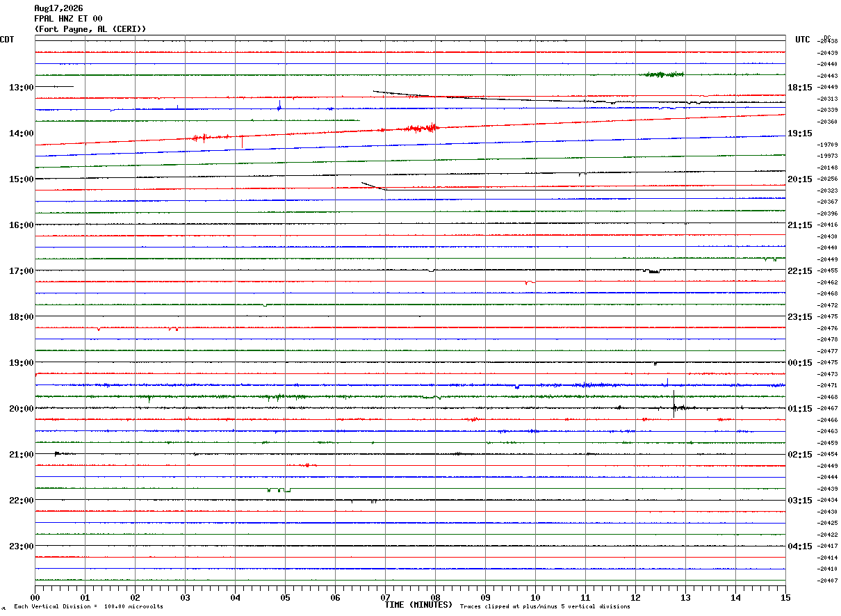Select the DC offset value -20339
The height and width of the screenshot is (616, 841).
click(827, 110)
